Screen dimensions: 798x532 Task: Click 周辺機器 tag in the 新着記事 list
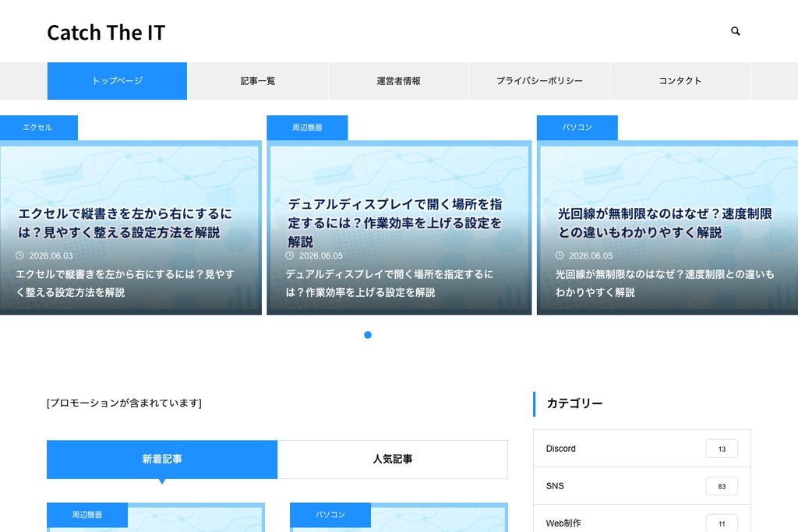tap(87, 515)
